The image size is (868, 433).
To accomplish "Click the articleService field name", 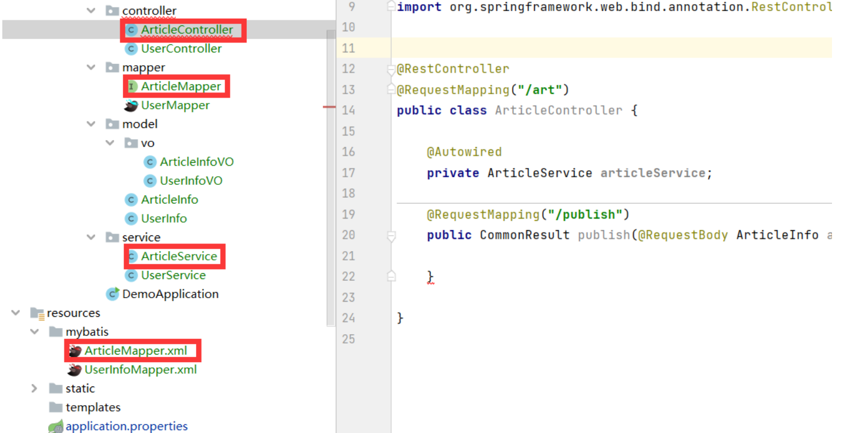I will pos(653,173).
